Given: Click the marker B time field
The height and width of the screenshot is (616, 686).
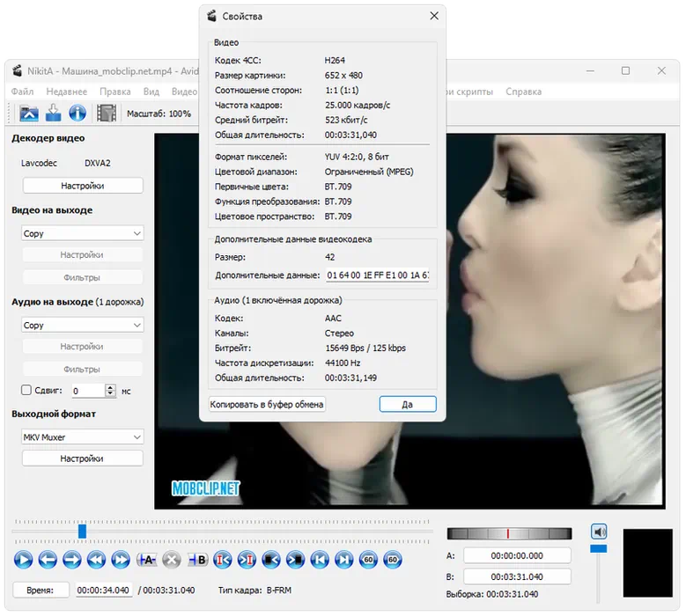Looking at the screenshot, I should (x=517, y=576).
